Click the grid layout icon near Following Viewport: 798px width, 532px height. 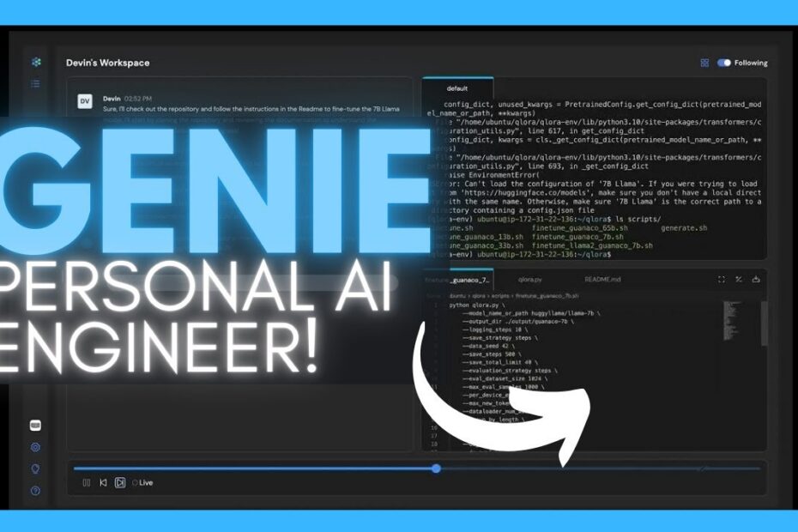coord(705,63)
